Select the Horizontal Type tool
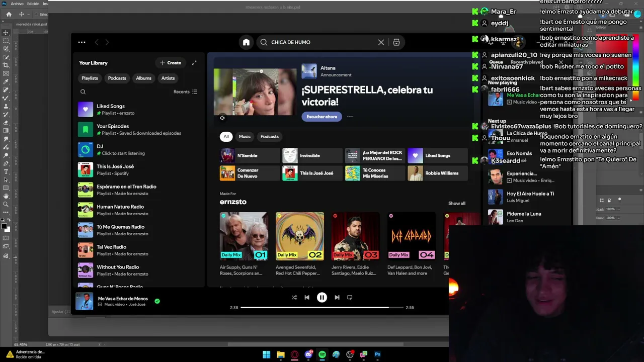 point(6,171)
